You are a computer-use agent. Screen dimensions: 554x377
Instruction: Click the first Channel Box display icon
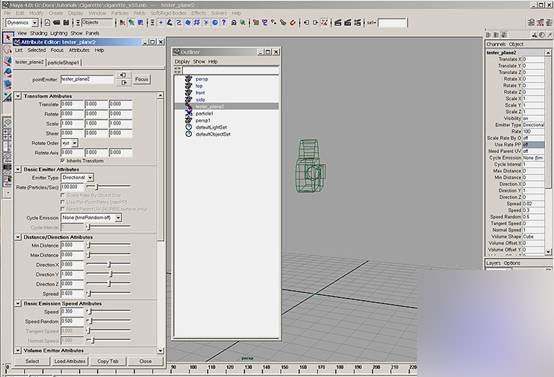[x=489, y=35]
